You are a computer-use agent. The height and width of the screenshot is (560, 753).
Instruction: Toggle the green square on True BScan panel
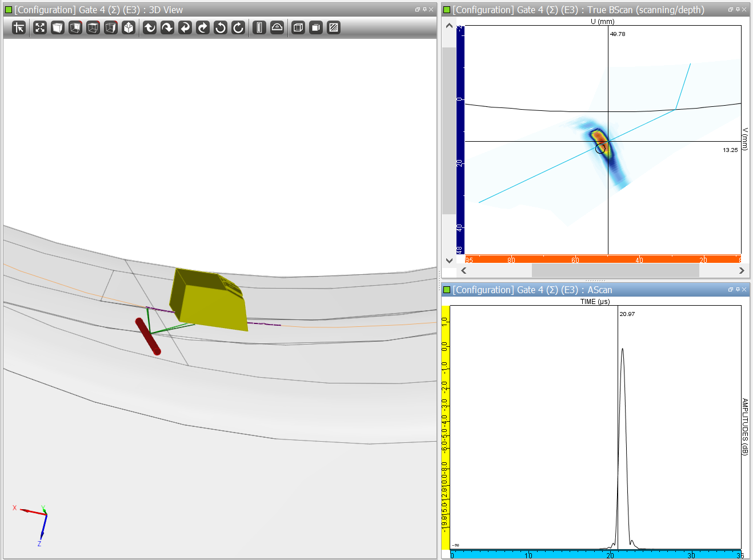447,10
